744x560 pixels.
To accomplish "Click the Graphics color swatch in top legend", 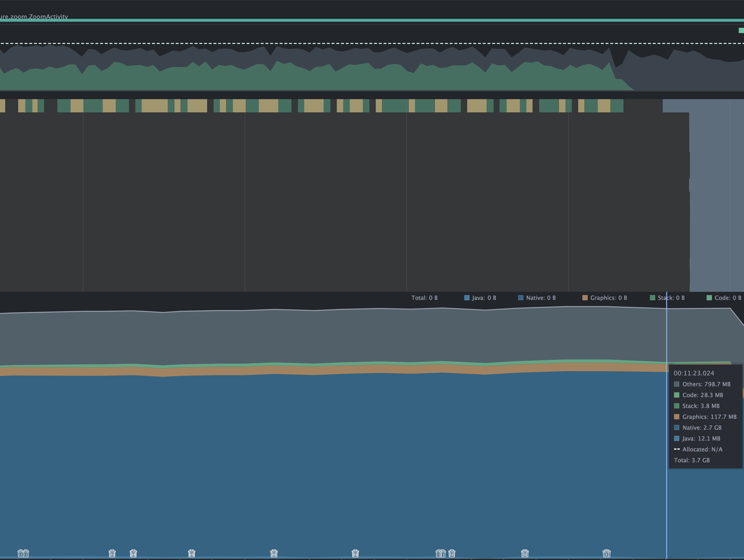I will (x=585, y=298).
